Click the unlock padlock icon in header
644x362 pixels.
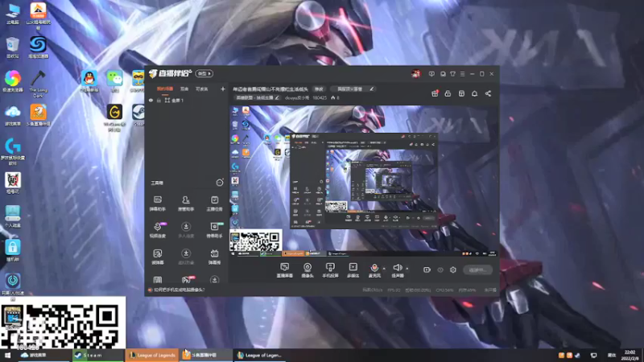[x=448, y=93]
